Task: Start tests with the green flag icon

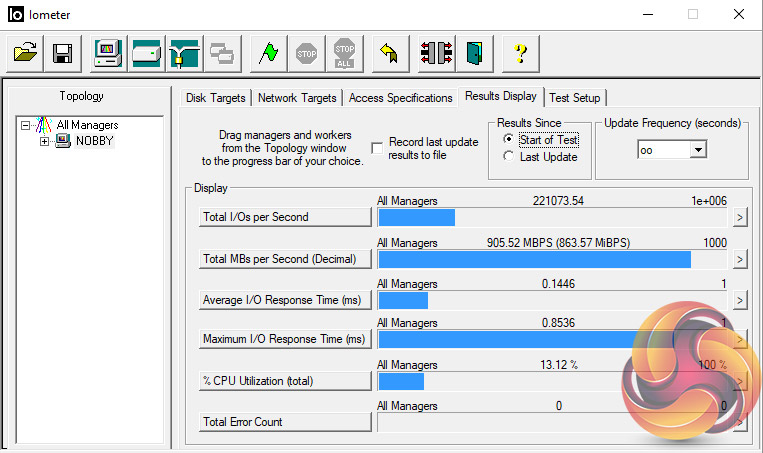Action: pos(267,53)
